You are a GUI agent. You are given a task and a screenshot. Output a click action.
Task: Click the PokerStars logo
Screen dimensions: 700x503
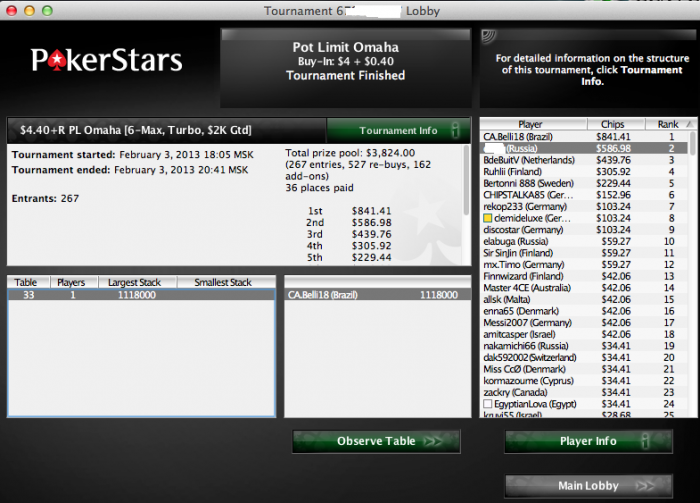(106, 60)
